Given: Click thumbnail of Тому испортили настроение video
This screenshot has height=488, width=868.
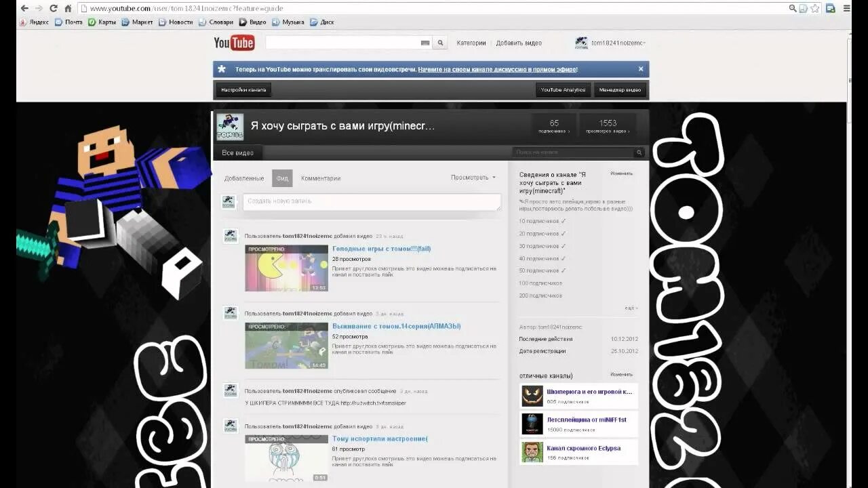Looking at the screenshot, I should point(286,458).
